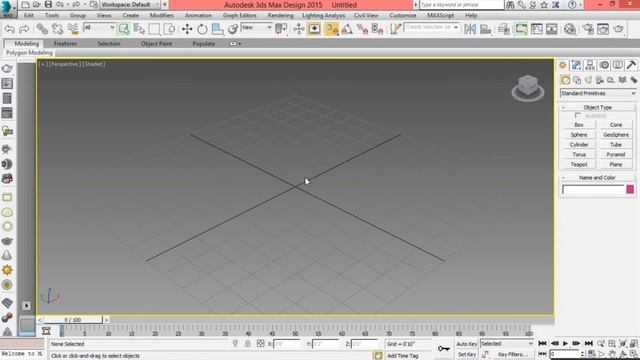
Task: Toggle selection lock icon in status bar
Action: tap(248, 344)
